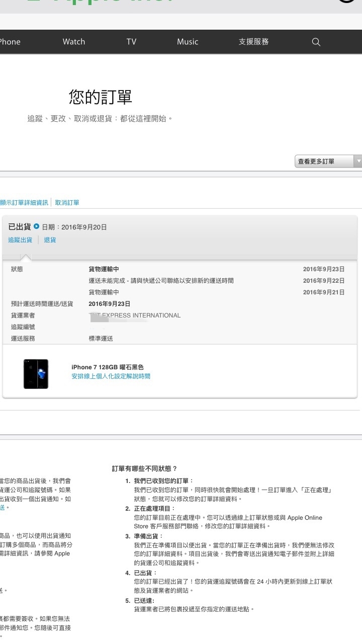
Task: Click the 訂單有哪些不同狀態？ heading
Action: click(x=144, y=469)
